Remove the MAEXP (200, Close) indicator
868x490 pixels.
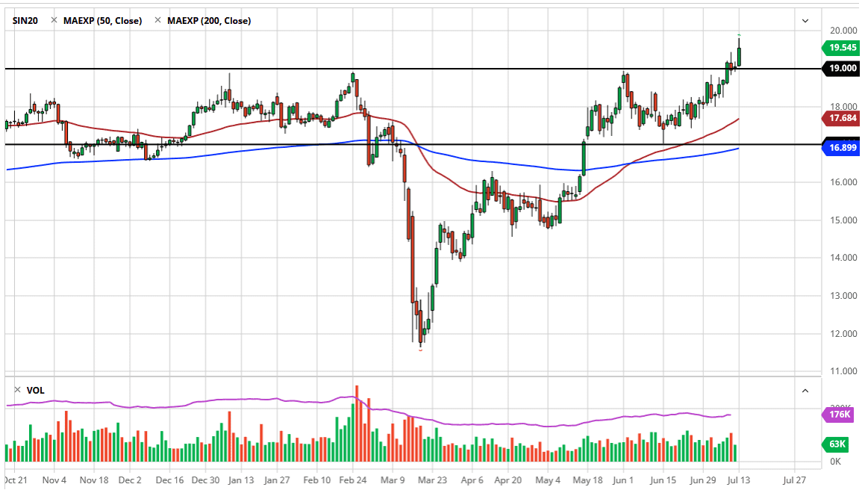pos(157,20)
